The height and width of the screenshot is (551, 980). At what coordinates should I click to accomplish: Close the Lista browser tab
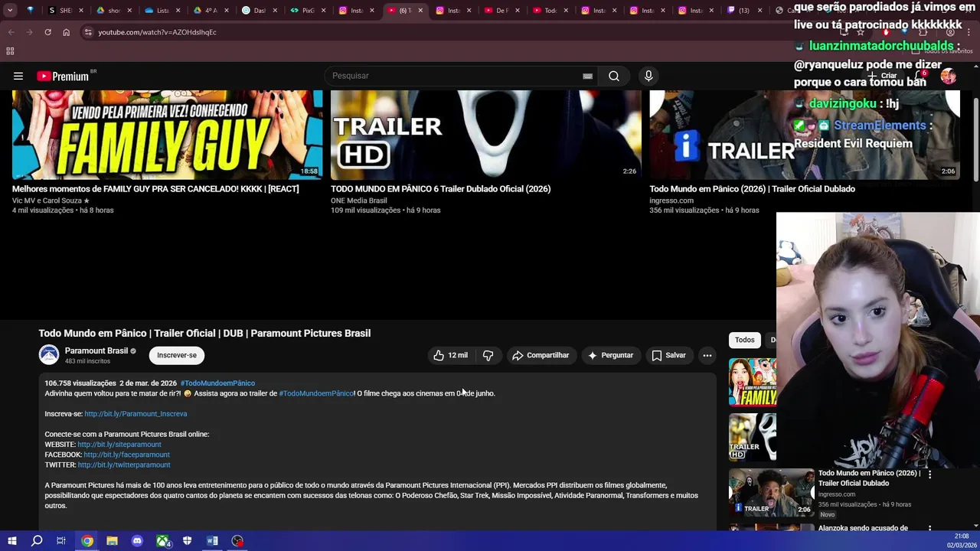(x=178, y=11)
